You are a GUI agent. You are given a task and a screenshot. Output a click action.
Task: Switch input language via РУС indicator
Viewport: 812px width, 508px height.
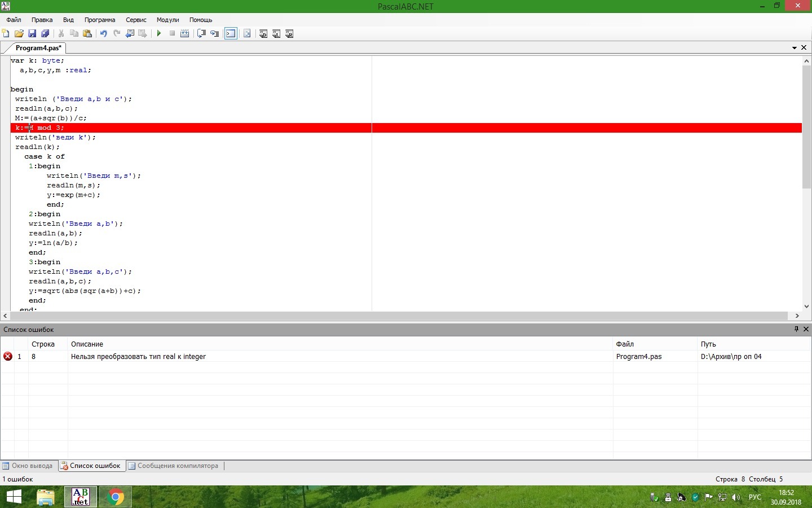tap(755, 497)
